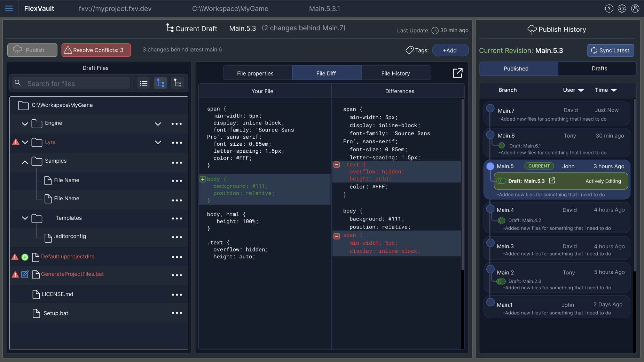Click the removed span block minus icon
This screenshot has height=362, width=644.
click(x=337, y=236)
